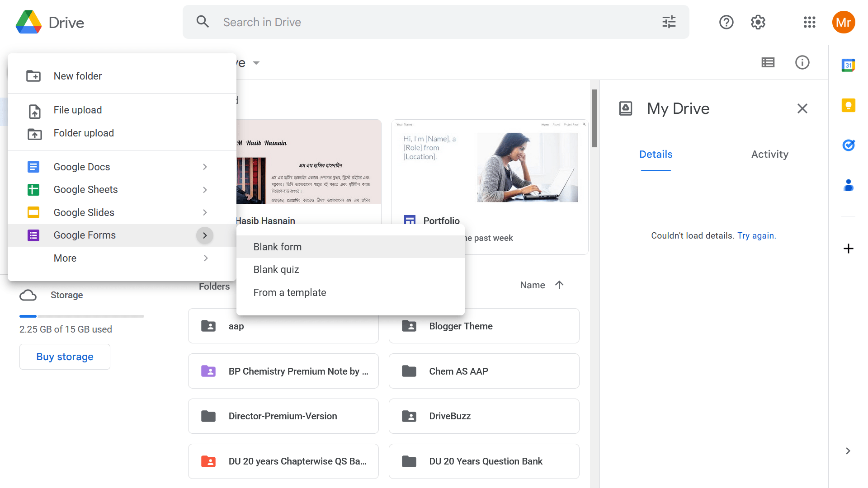Click the Try again link
Viewport: 868px width, 488px height.
tap(755, 236)
